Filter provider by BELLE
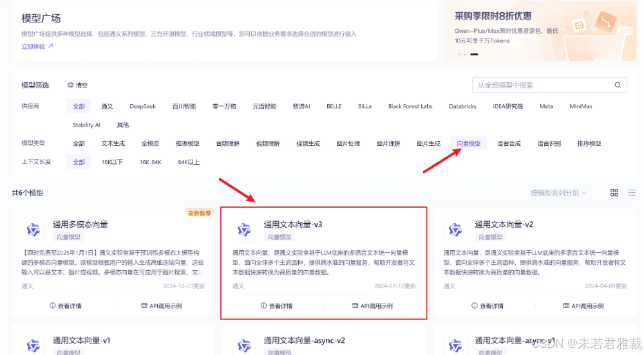The width and height of the screenshot is (644, 355). pyautogui.click(x=334, y=106)
